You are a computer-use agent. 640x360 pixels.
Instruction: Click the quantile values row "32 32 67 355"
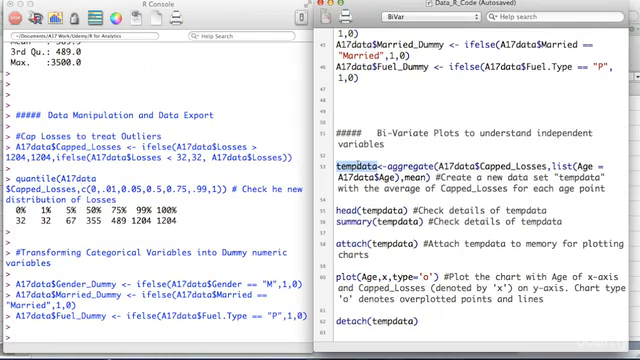click(96, 221)
